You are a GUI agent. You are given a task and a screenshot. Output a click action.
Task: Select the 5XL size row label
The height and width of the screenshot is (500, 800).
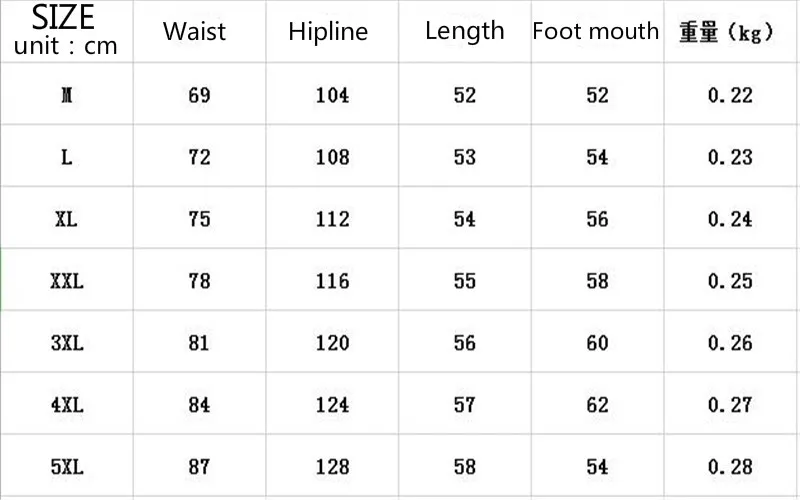[x=66, y=467]
